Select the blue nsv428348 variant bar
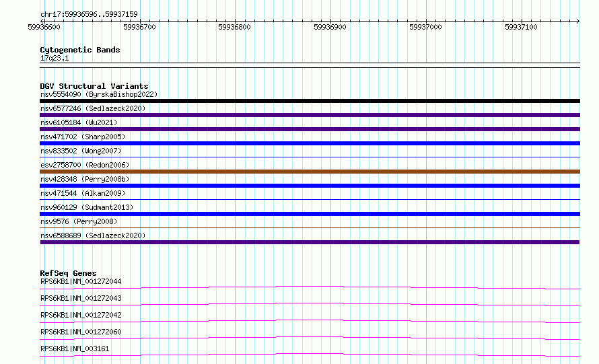Screen dimensions: 599x364 [310, 186]
